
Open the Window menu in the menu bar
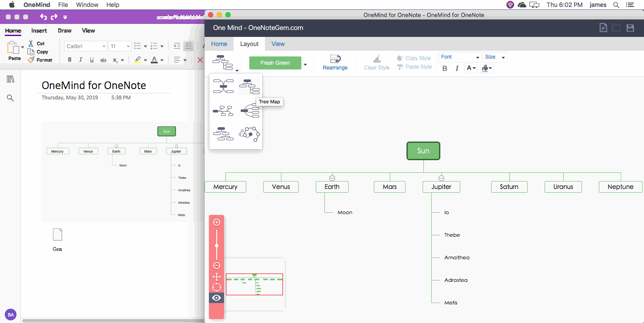87,5
